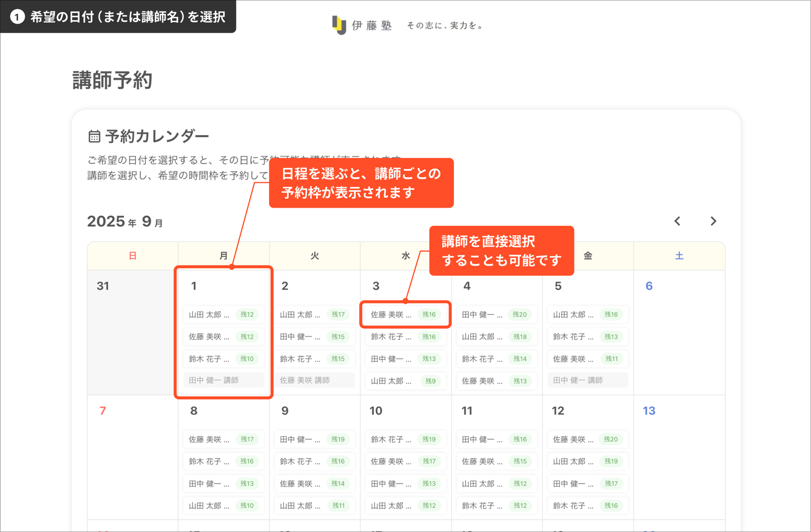
Task: Click the calendar icon beside 予約カレンダー
Action: point(94,136)
